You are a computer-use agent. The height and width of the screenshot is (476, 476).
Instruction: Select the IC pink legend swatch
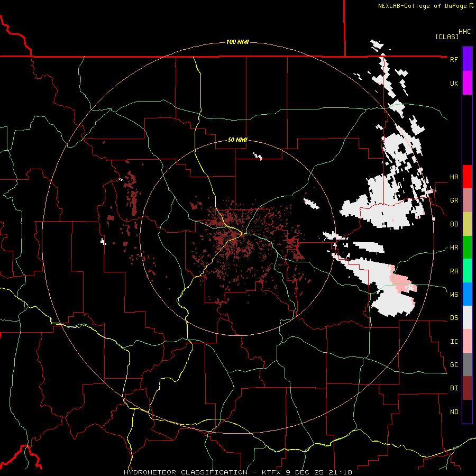pyautogui.click(x=467, y=341)
